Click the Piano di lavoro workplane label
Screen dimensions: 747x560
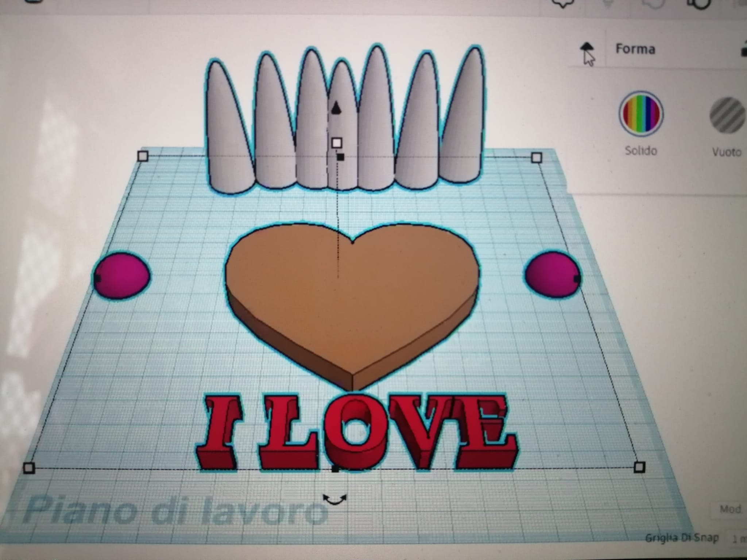tap(175, 510)
